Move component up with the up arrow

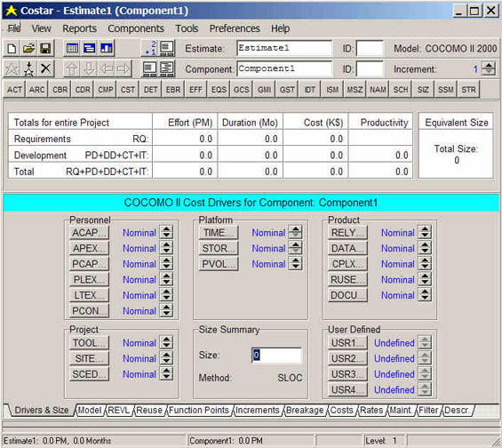(72, 68)
